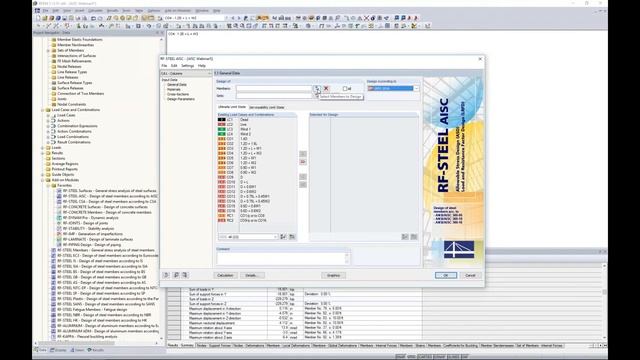Open the File menu in RF-STEEL AISC dialog
The width and height of the screenshot is (640, 360).
pyautogui.click(x=164, y=66)
